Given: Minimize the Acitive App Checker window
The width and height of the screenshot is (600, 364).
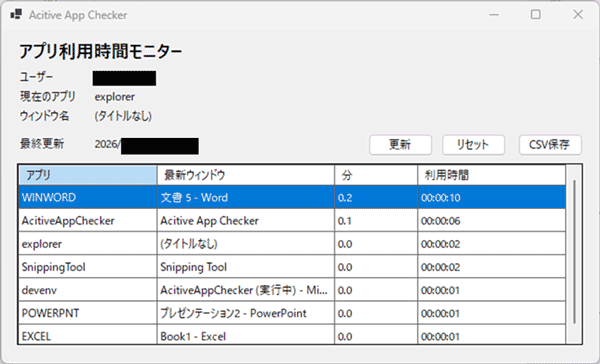Looking at the screenshot, I should (494, 15).
